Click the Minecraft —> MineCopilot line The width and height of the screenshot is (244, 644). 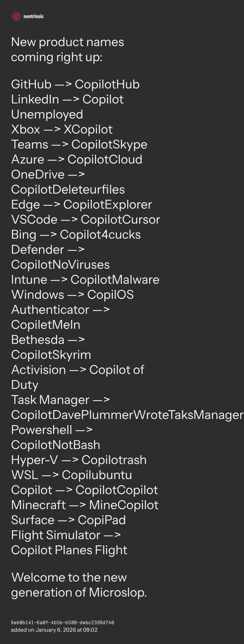click(x=85, y=505)
